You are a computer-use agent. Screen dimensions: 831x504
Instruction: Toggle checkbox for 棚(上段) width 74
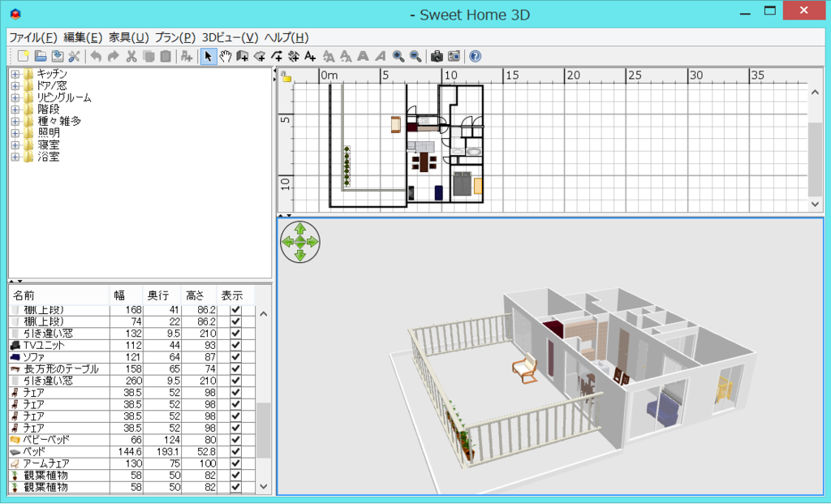pyautogui.click(x=236, y=321)
